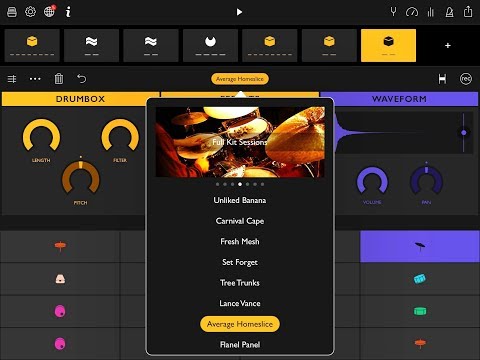
Task: Delete with the trash can icon
Action: coord(59,79)
